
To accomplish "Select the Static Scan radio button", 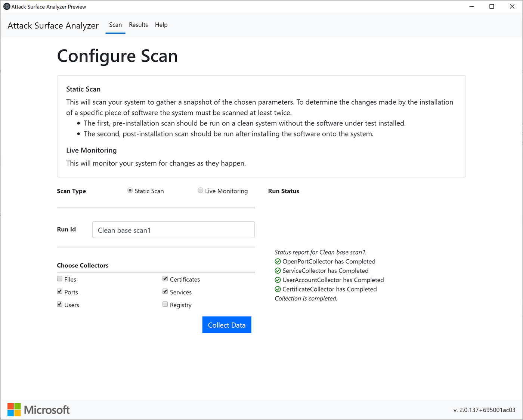I will point(130,190).
